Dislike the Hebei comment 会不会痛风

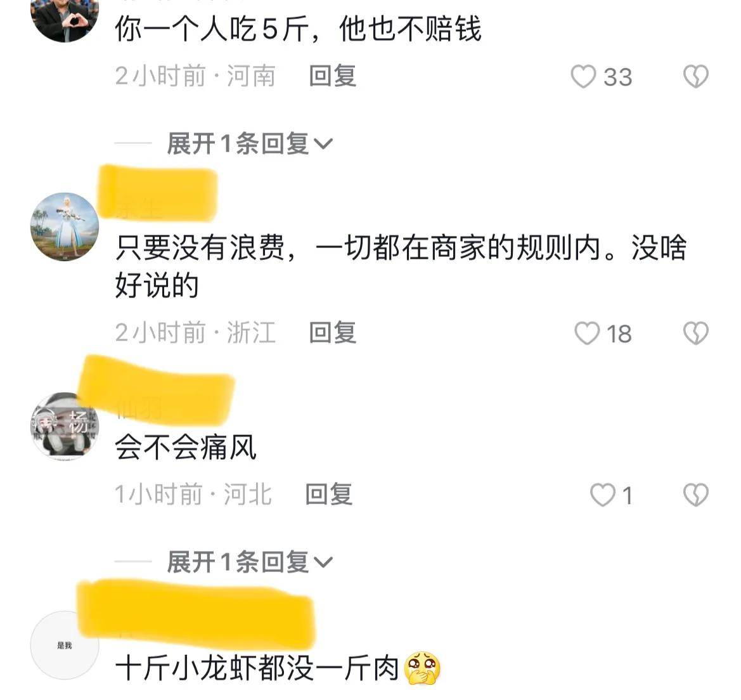coord(695,495)
